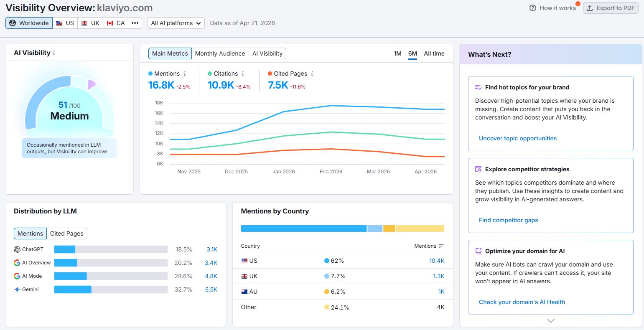Open the more regions ellipsis menu

(135, 23)
